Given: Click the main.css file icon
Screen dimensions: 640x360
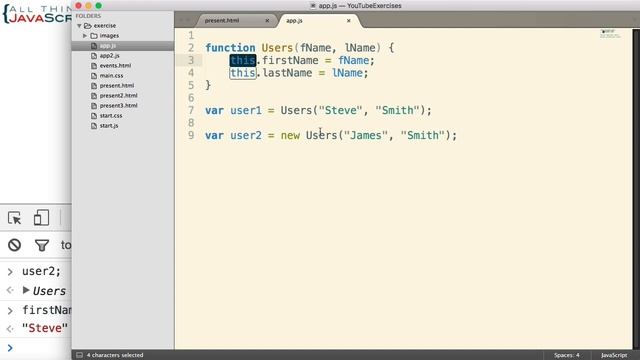Looking at the screenshot, I should pos(94,76).
